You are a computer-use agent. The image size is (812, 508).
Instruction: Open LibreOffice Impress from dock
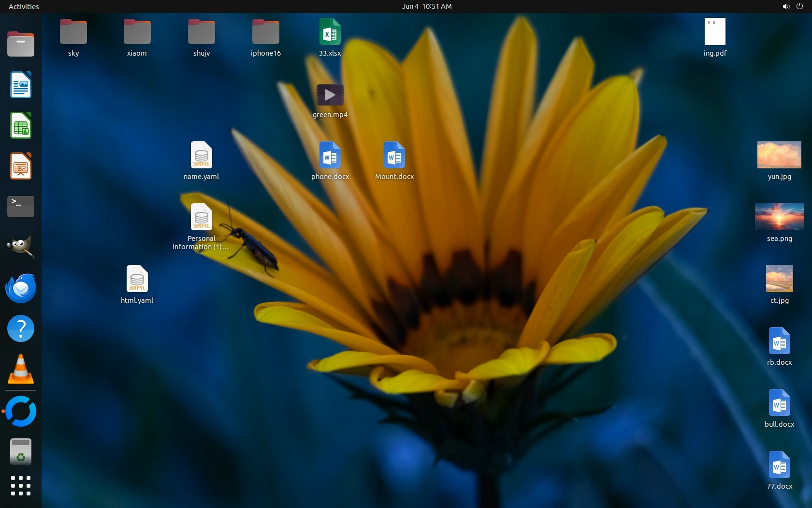click(x=21, y=166)
